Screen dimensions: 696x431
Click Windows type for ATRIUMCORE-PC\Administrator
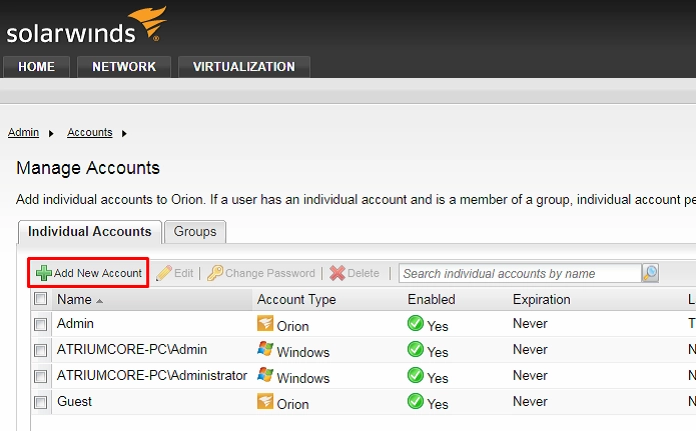point(303,378)
